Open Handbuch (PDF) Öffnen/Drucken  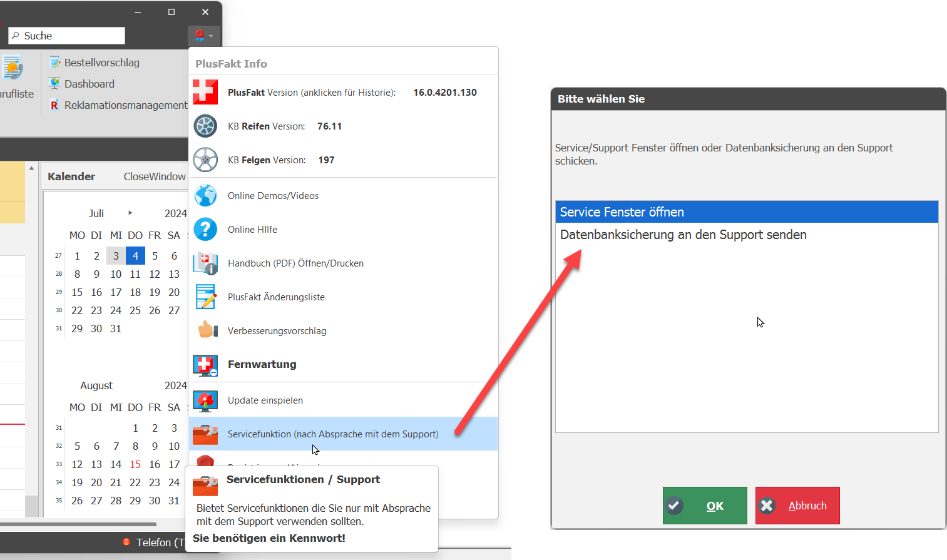point(343,263)
